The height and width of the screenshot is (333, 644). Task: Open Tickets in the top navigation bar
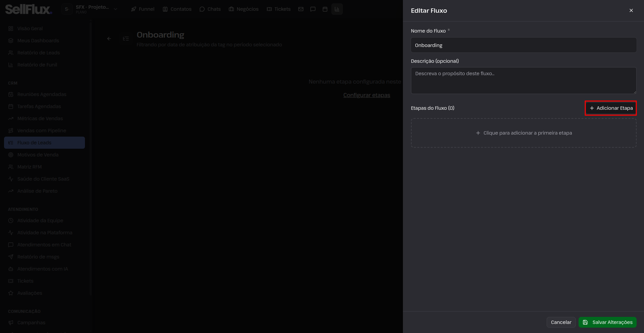tap(278, 9)
